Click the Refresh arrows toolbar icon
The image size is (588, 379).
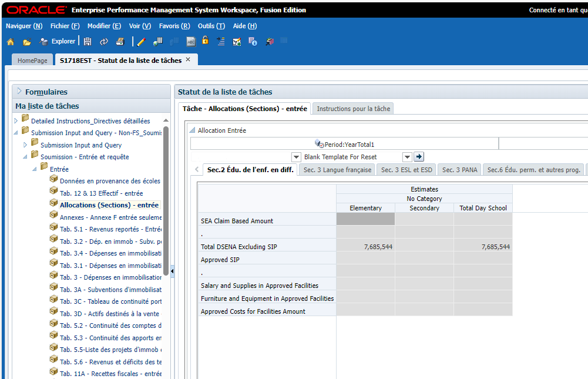[104, 42]
